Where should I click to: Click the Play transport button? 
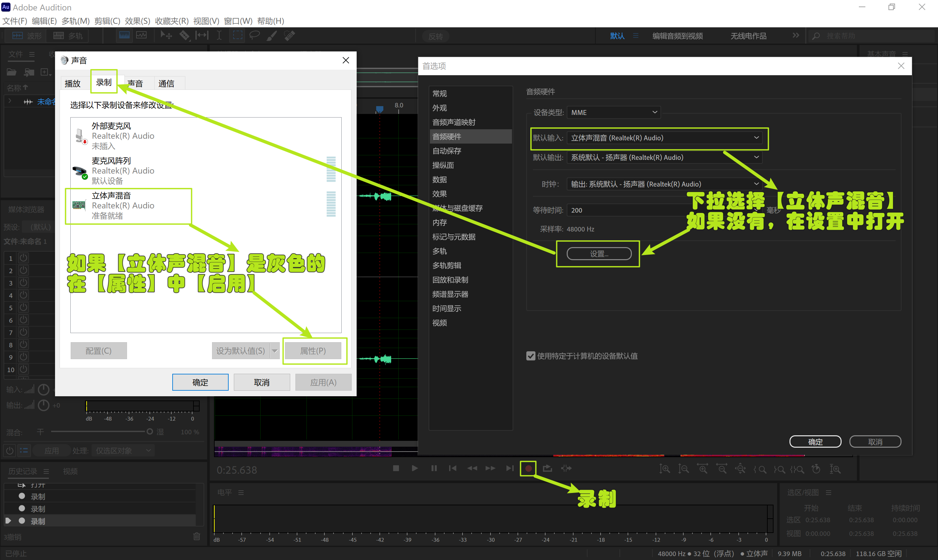point(415,468)
